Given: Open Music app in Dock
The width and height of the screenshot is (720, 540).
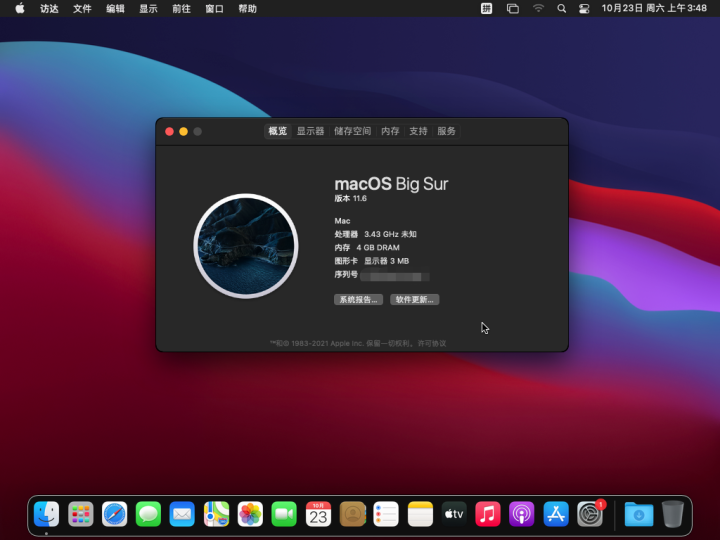Looking at the screenshot, I should pos(488,514).
